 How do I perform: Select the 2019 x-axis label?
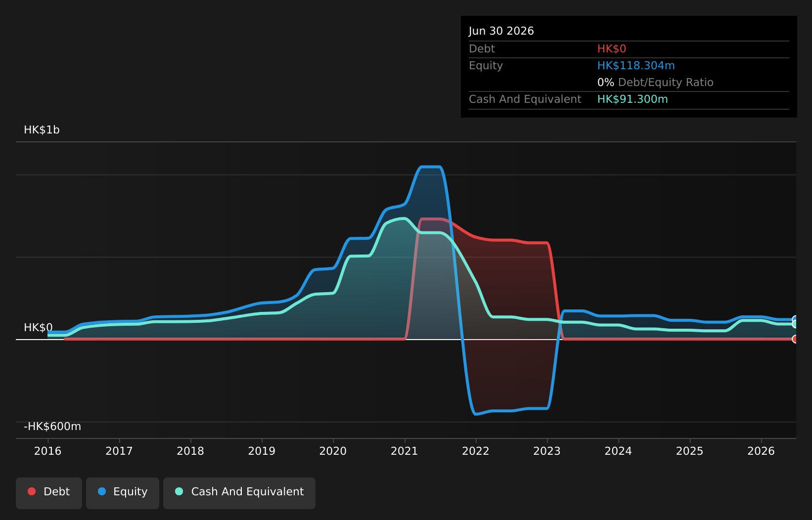[x=262, y=451]
